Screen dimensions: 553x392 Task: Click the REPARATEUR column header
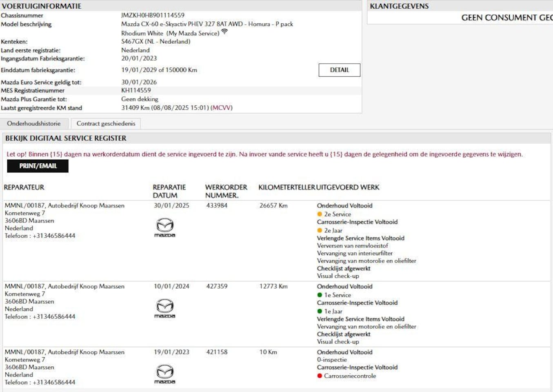point(24,187)
